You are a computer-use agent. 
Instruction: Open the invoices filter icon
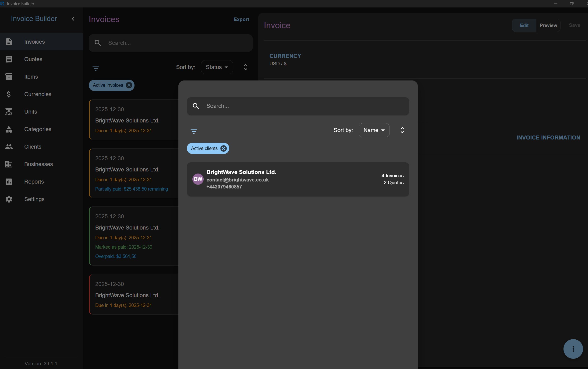tap(96, 68)
